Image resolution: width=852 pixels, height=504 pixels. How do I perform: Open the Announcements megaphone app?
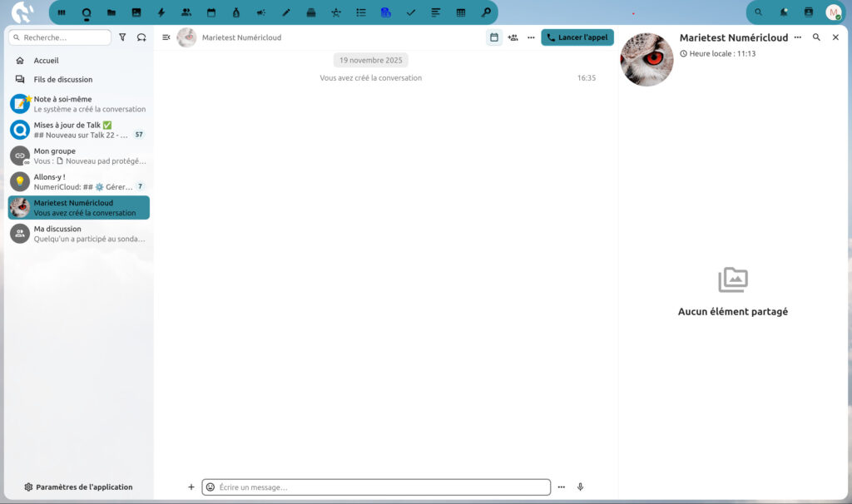coord(261,12)
